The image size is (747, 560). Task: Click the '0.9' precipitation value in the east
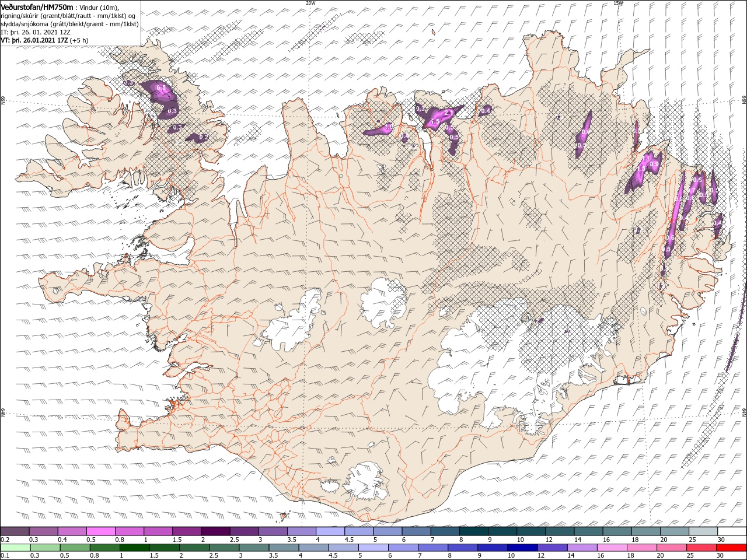click(654, 166)
